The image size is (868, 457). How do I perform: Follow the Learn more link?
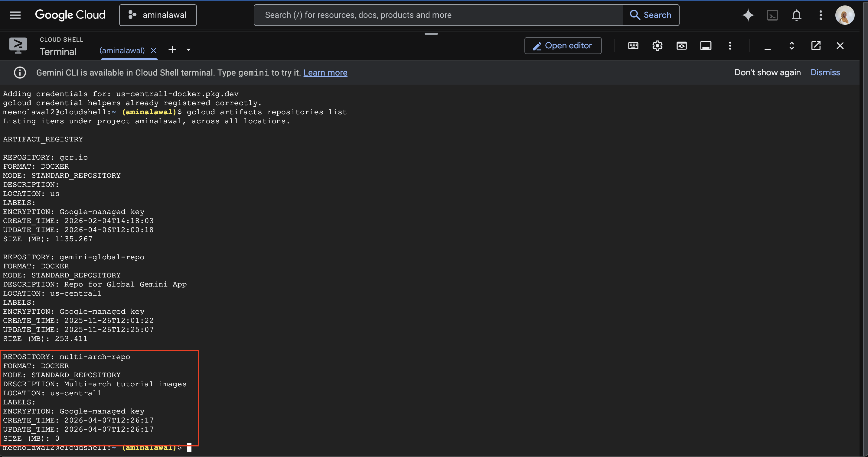[x=325, y=73]
